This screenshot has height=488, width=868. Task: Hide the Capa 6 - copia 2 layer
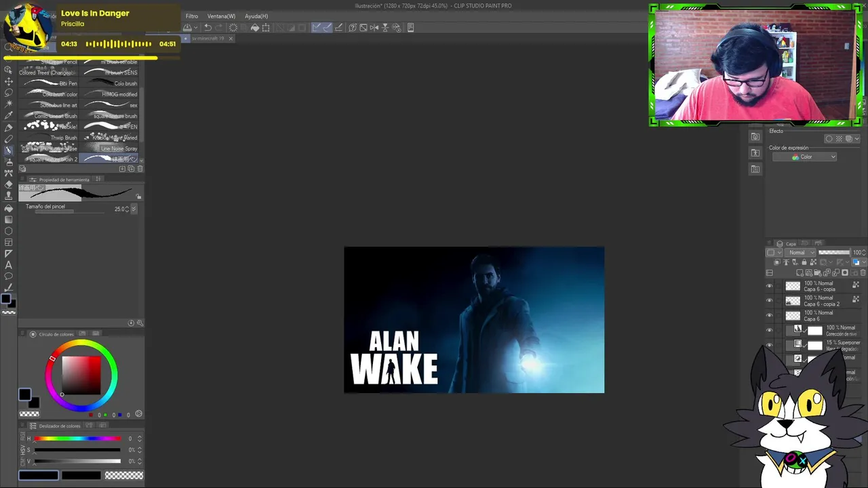point(769,301)
